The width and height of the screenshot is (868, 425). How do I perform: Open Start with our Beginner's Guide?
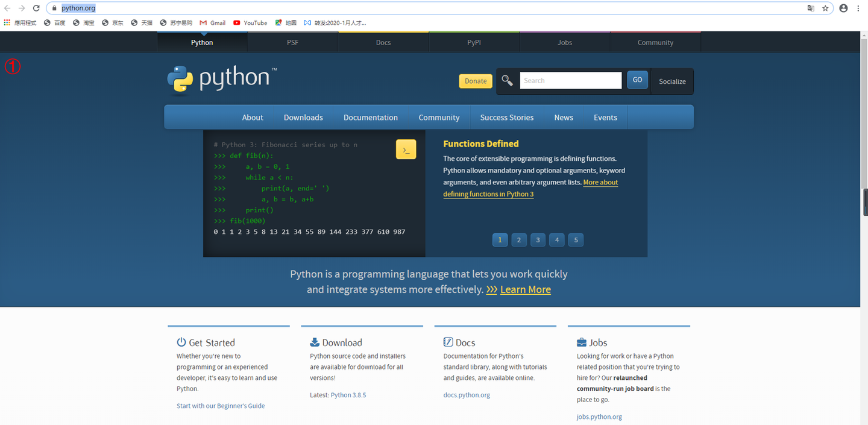[221, 406]
